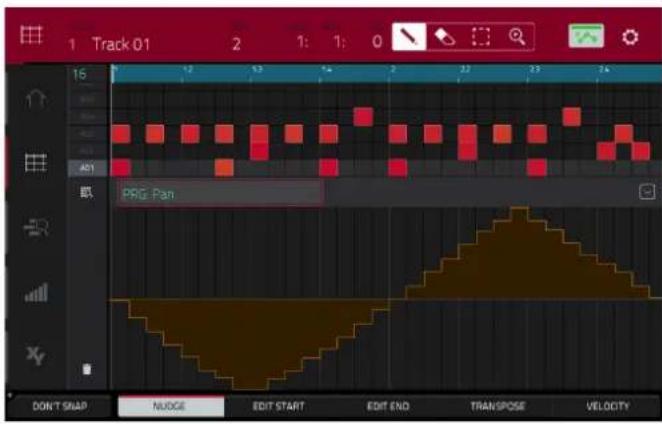Open Main mode from sidebar arch icon
The height and width of the screenshot is (424, 662).
36,100
